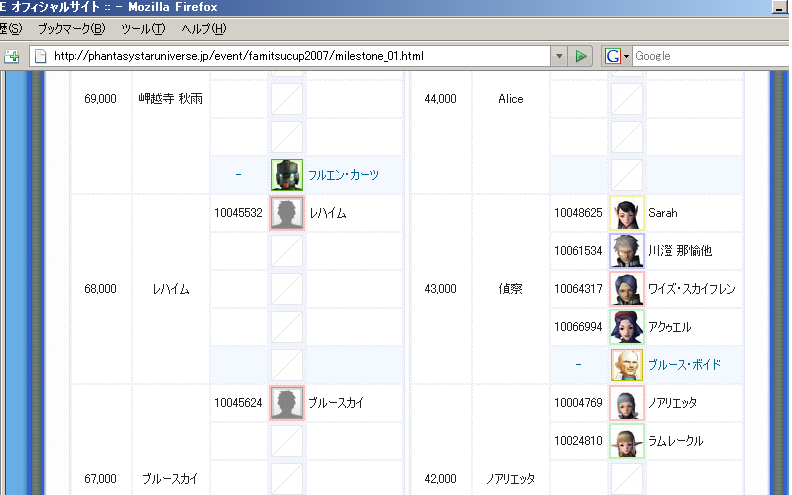Open the address bar history dropdown
The height and width of the screenshot is (495, 792).
[560, 56]
